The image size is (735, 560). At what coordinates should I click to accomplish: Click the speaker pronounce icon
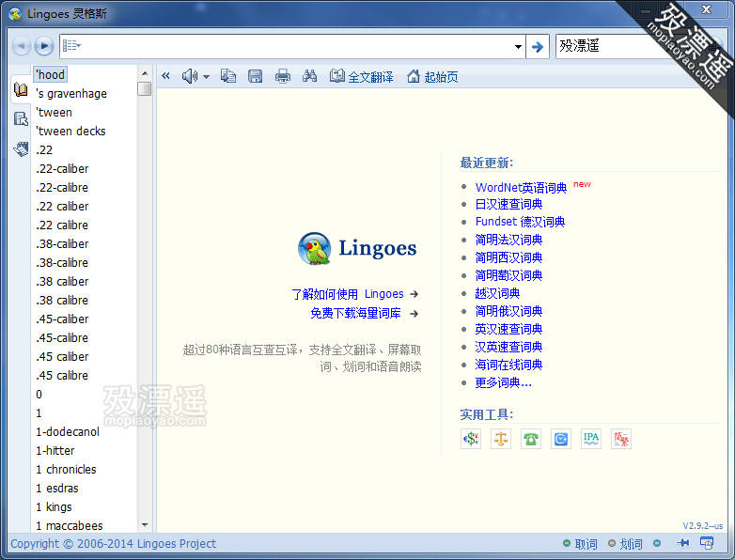pos(189,75)
